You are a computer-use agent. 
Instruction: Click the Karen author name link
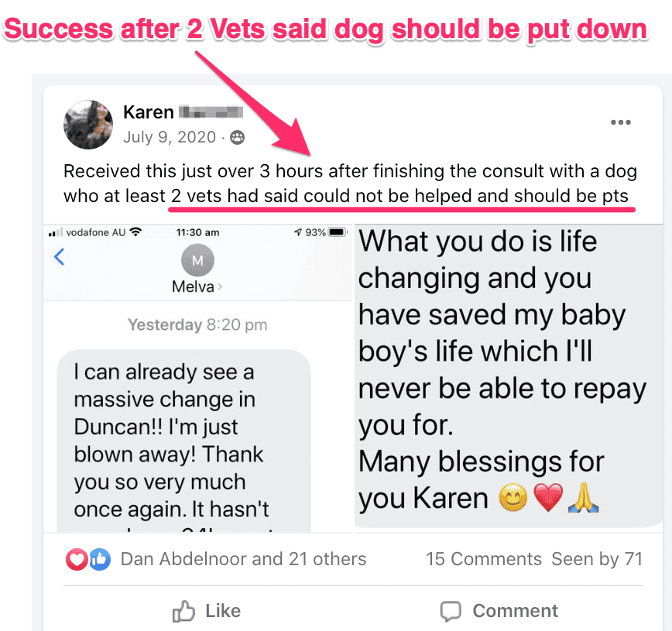click(x=148, y=112)
